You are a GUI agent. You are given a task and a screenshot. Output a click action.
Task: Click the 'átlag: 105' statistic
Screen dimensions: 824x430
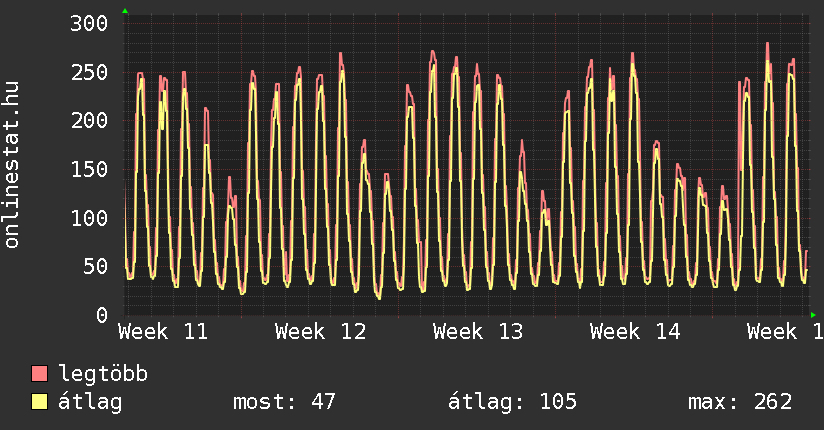(x=513, y=403)
